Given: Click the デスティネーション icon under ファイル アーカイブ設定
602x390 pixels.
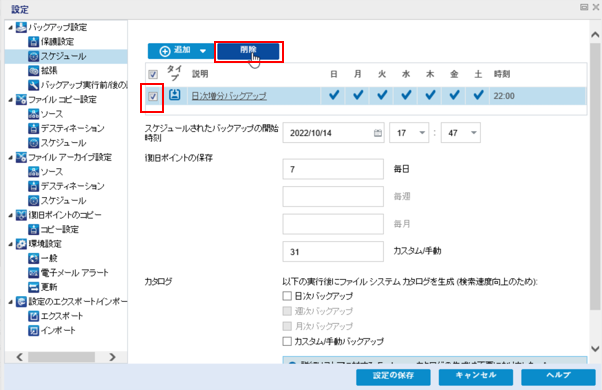Looking at the screenshot, I should click(x=34, y=186).
